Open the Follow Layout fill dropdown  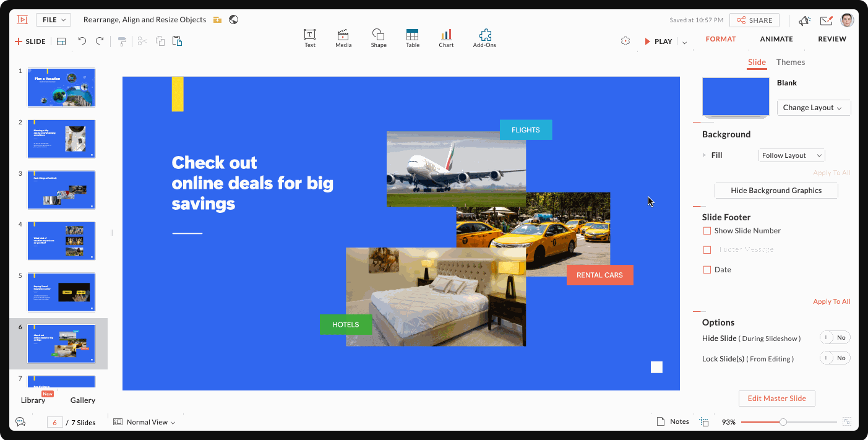(x=791, y=155)
